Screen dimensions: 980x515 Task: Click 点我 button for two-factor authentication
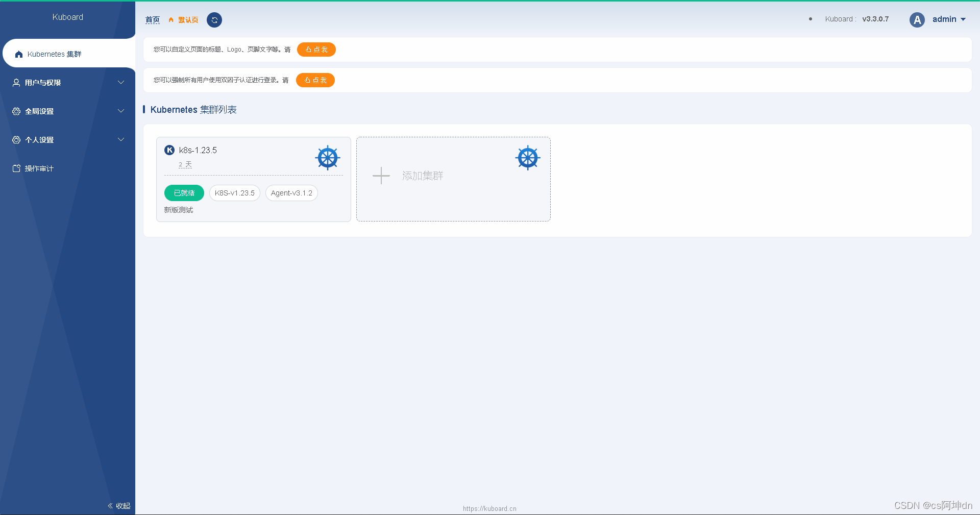tap(315, 80)
